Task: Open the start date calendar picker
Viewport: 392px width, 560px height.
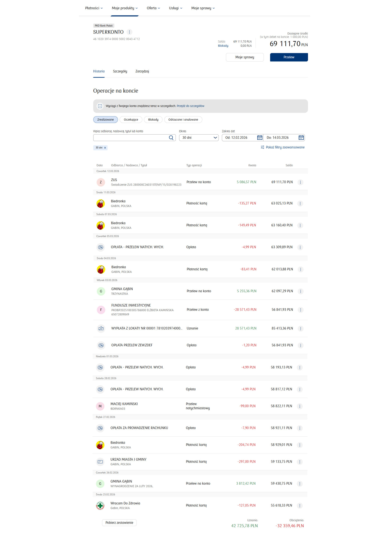Action: (x=259, y=138)
